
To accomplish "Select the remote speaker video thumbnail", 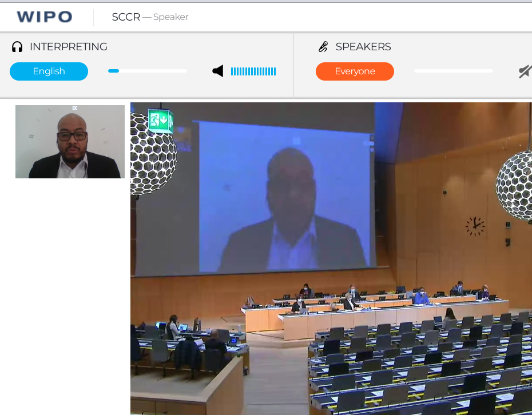I will [x=70, y=142].
